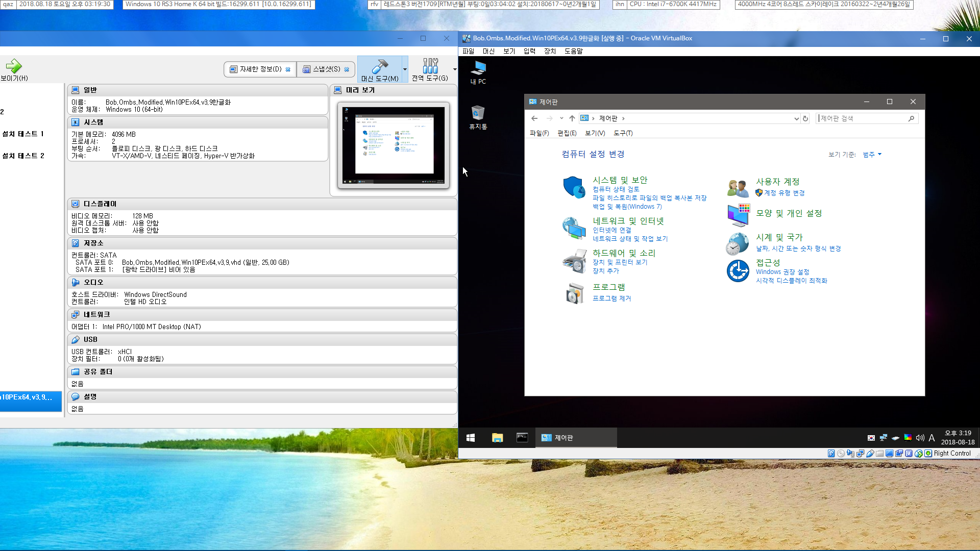
Task: Click the Hardware and Sound printer icon
Action: tap(574, 261)
